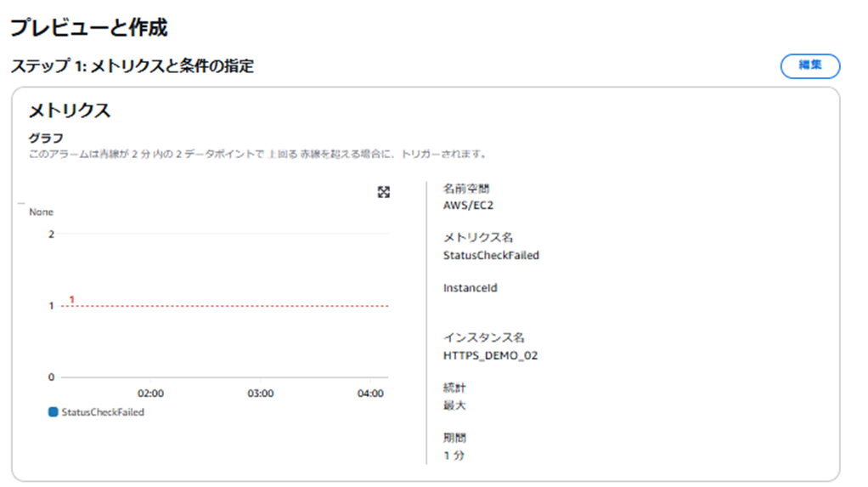The height and width of the screenshot is (487, 868).
Task: Select the StatusCheckFailed legend label
Action: click(103, 411)
